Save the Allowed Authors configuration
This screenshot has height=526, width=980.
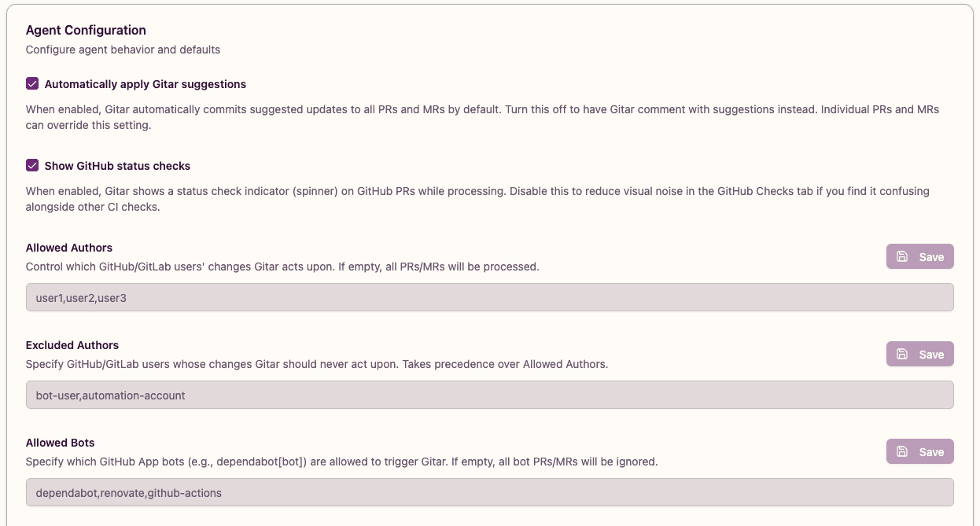(x=919, y=256)
